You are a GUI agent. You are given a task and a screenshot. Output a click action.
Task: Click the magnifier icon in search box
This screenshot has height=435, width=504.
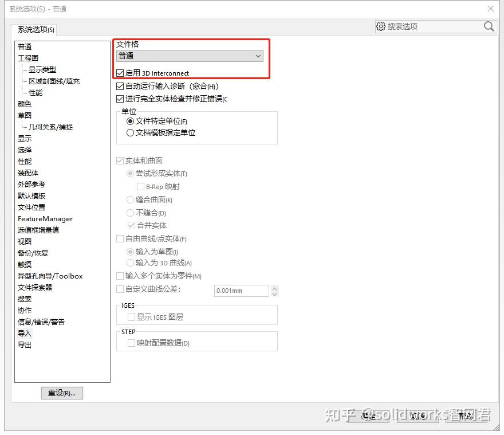pyautogui.click(x=489, y=26)
